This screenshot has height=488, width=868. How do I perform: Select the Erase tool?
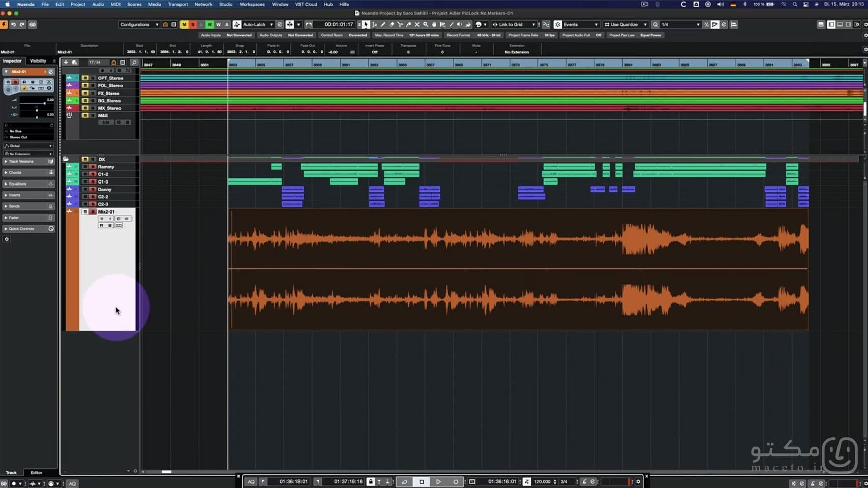click(392, 24)
